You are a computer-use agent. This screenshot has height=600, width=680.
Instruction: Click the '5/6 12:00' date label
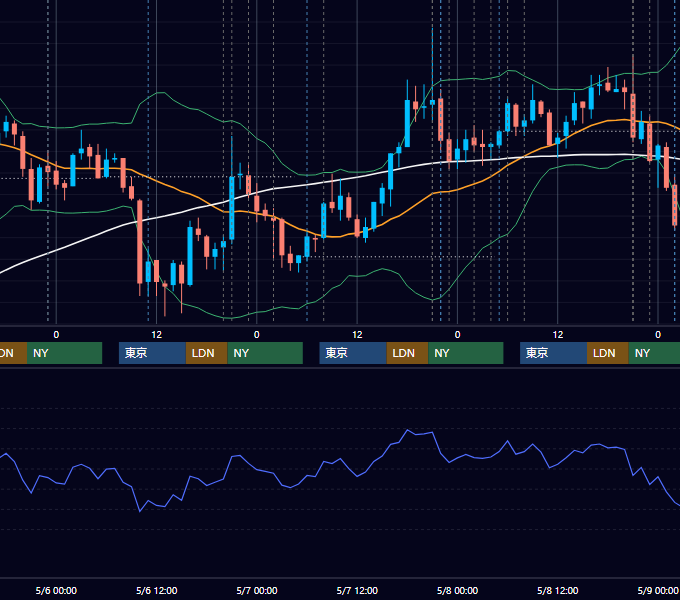pyautogui.click(x=157, y=590)
